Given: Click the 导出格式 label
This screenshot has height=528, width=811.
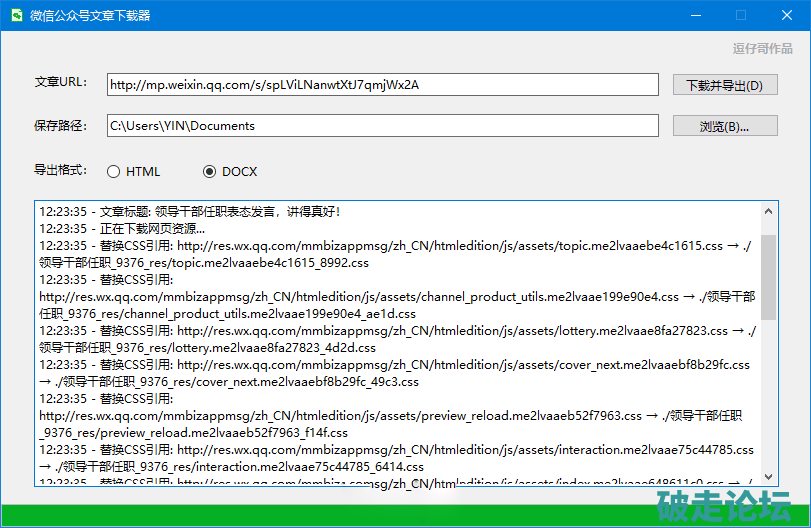Looking at the screenshot, I should 61,171.
